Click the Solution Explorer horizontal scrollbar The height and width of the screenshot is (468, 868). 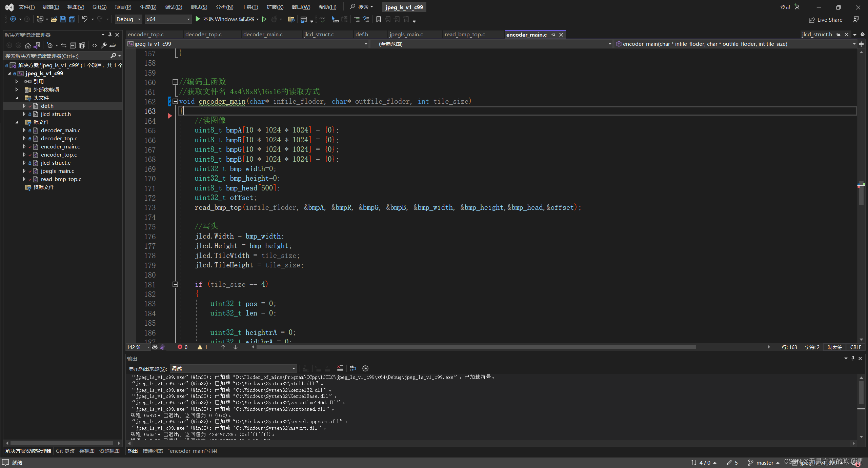pos(62,443)
